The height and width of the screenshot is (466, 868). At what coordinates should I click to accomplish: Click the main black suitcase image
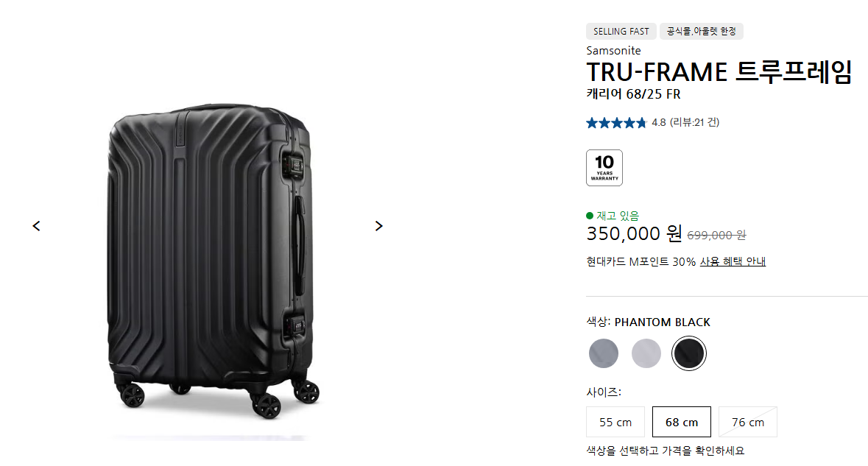213,260
